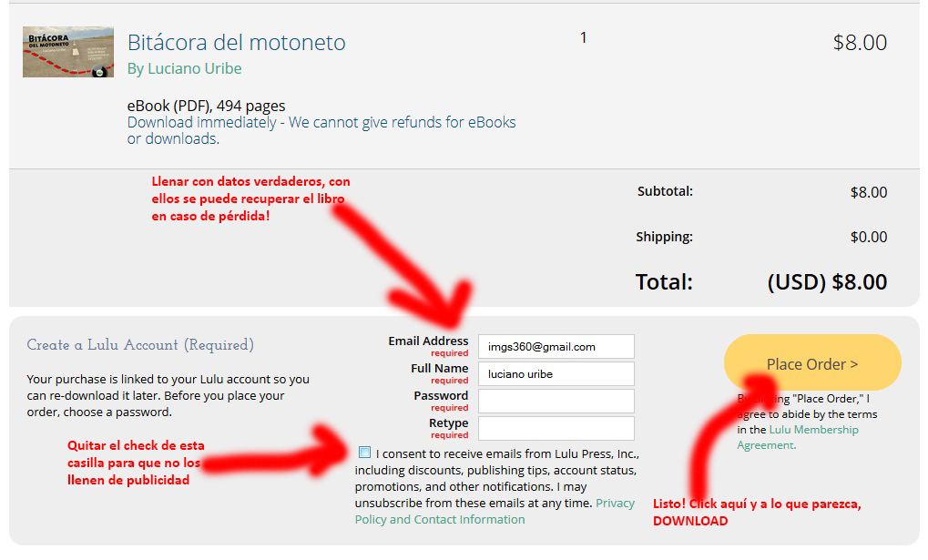
Task: Open author link By Luciano Uribe
Action: (x=184, y=68)
